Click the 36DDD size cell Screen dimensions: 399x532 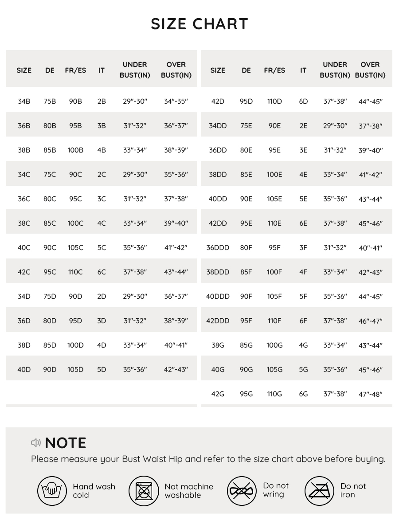pyautogui.click(x=218, y=247)
